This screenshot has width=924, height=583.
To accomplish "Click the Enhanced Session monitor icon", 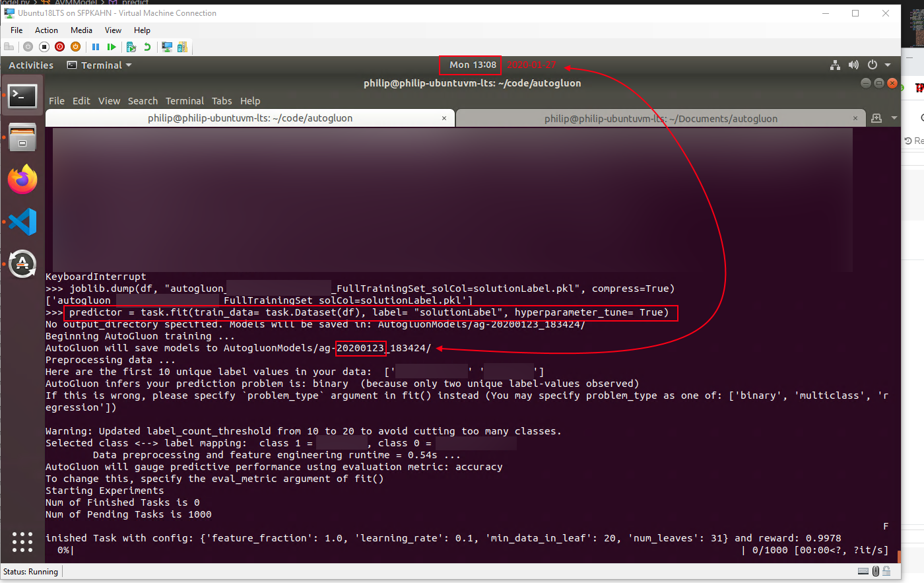I will [167, 47].
